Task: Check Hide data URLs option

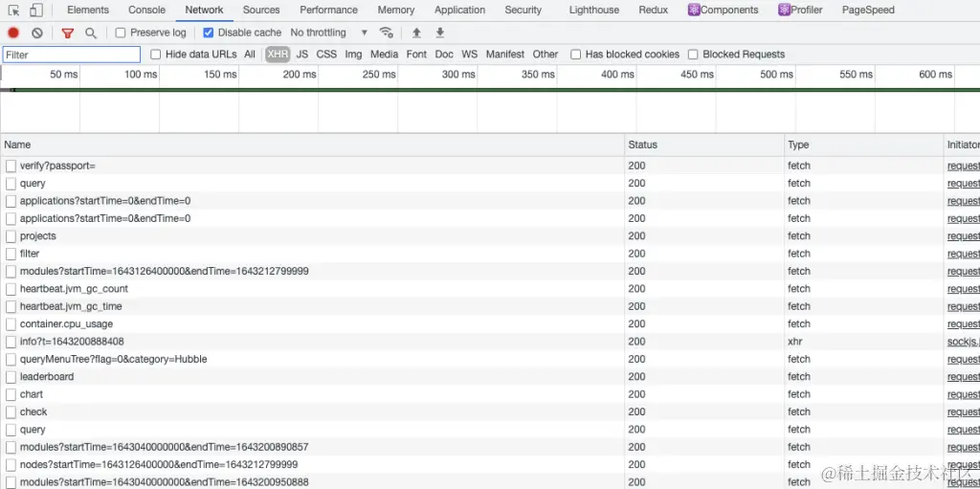Action: coord(156,55)
